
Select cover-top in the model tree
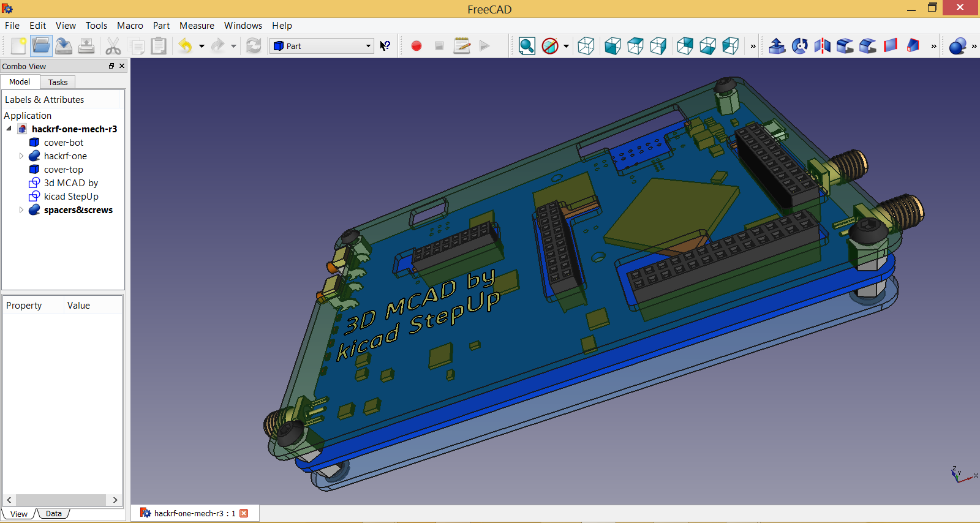pos(63,170)
